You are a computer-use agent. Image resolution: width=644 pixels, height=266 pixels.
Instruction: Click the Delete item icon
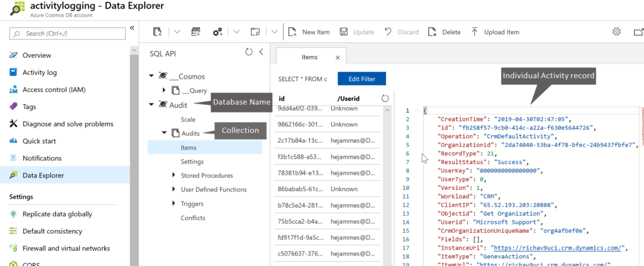click(x=431, y=32)
